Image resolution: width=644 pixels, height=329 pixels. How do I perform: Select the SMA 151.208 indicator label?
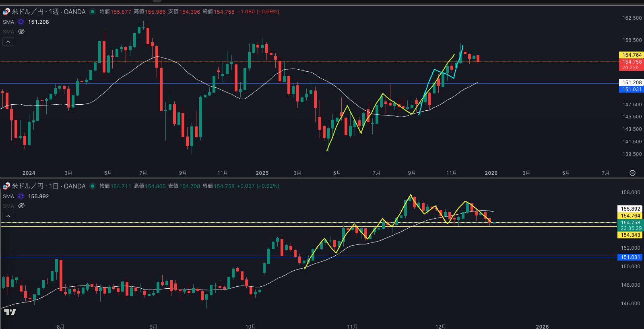click(8, 22)
